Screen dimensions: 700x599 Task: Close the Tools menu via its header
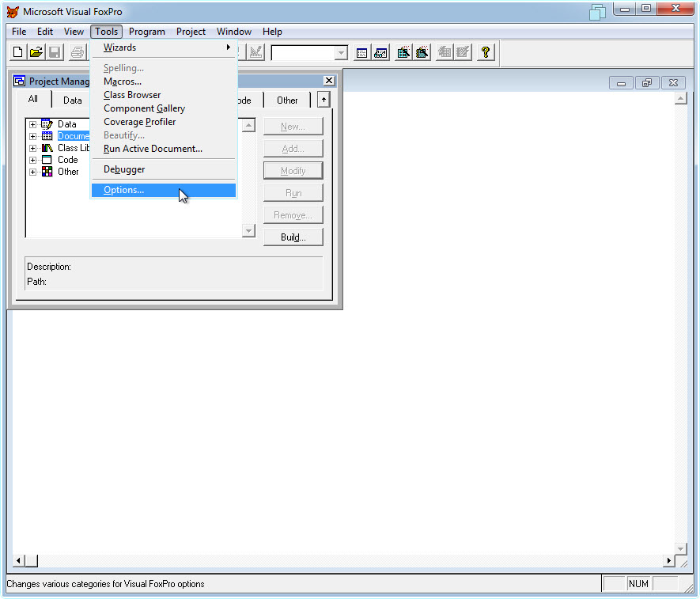pos(106,32)
